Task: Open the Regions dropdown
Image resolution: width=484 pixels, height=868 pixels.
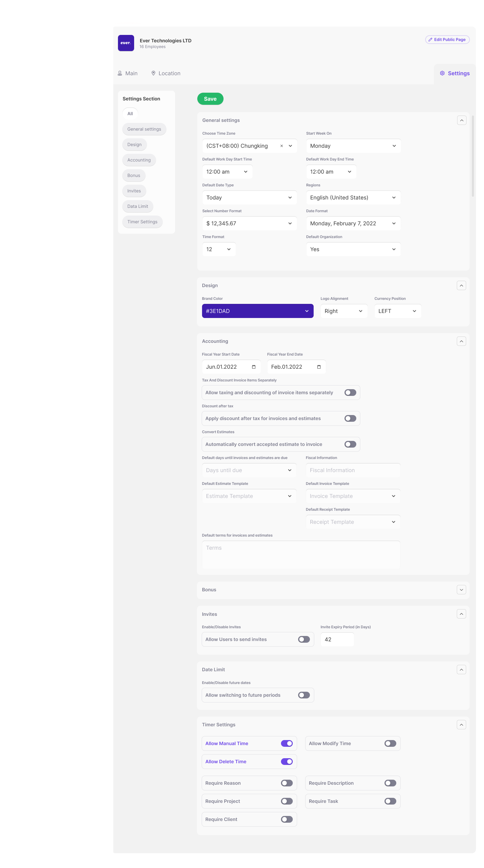Action: tap(354, 198)
